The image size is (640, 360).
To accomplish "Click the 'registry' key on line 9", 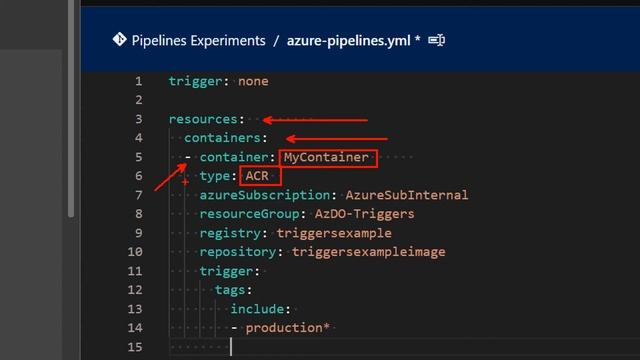I will [x=230, y=233].
